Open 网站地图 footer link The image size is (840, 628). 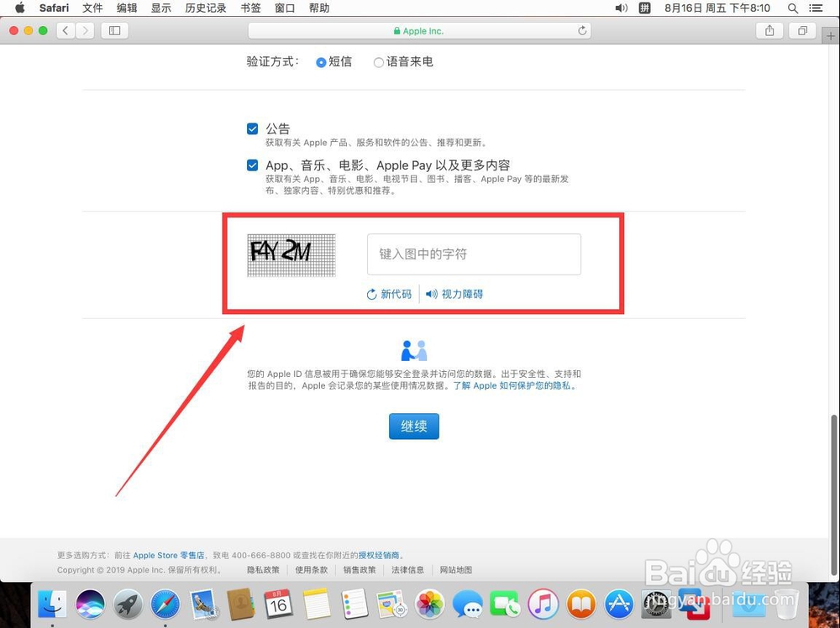(456, 569)
